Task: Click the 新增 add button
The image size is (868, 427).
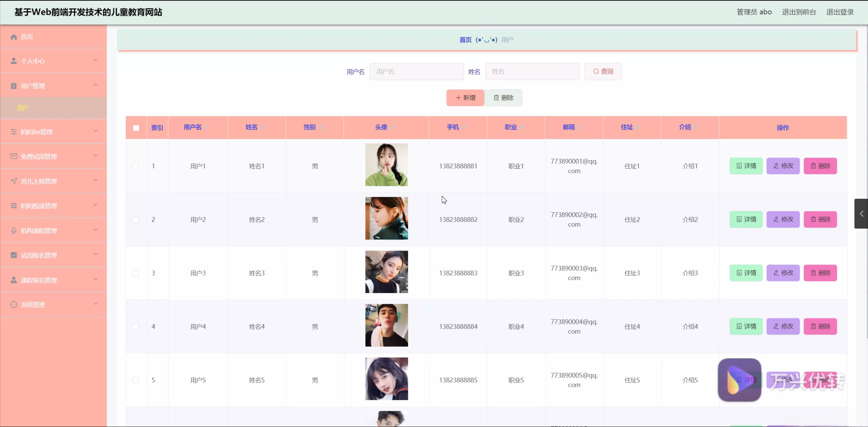Action: point(465,98)
